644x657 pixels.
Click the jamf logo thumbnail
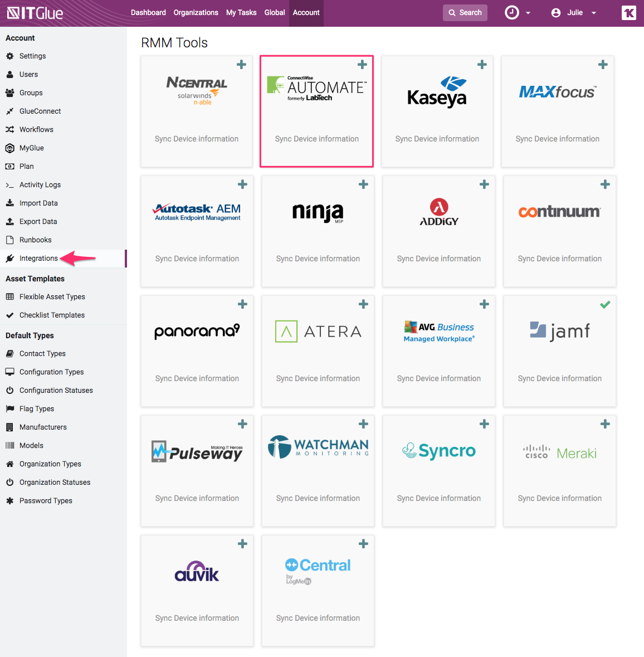point(560,332)
